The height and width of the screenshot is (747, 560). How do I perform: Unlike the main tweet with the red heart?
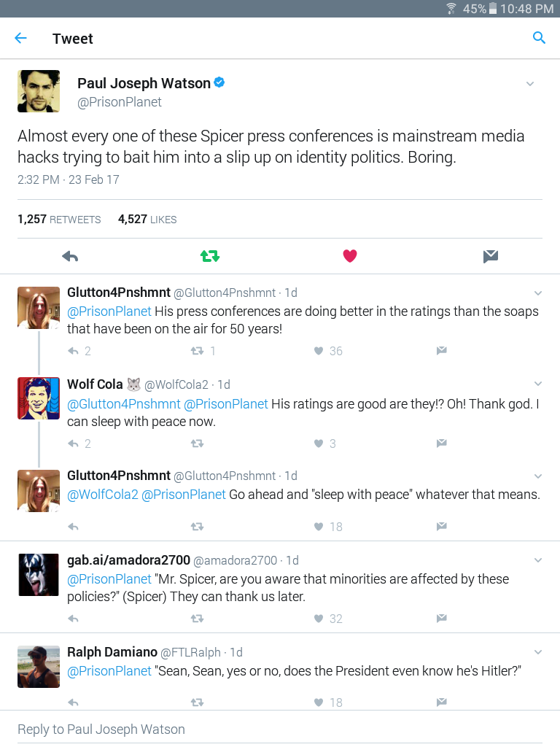[x=350, y=256]
